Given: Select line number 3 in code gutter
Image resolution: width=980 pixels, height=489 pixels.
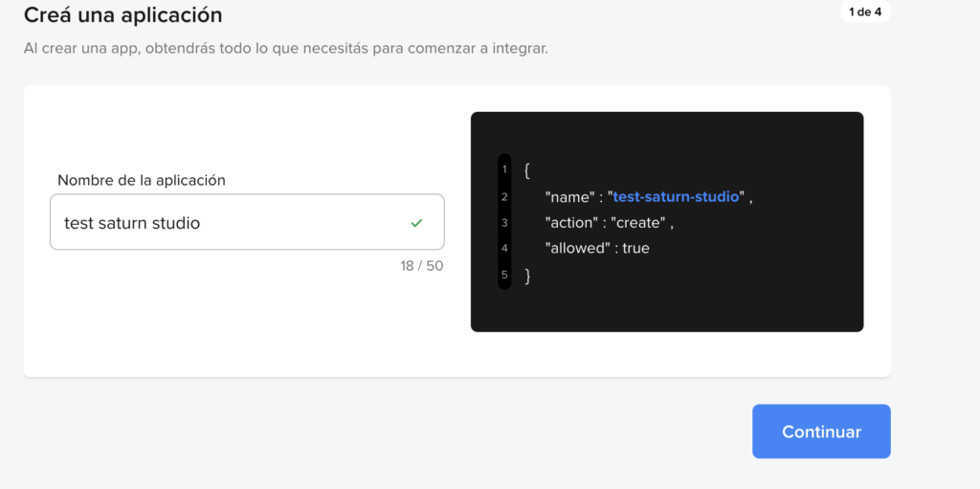Looking at the screenshot, I should click(x=504, y=223).
